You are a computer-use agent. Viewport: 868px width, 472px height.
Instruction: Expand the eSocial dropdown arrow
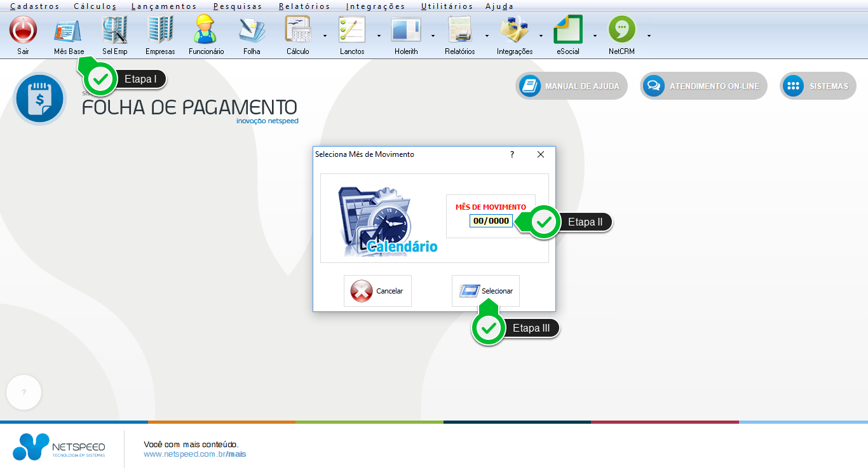coord(595,36)
